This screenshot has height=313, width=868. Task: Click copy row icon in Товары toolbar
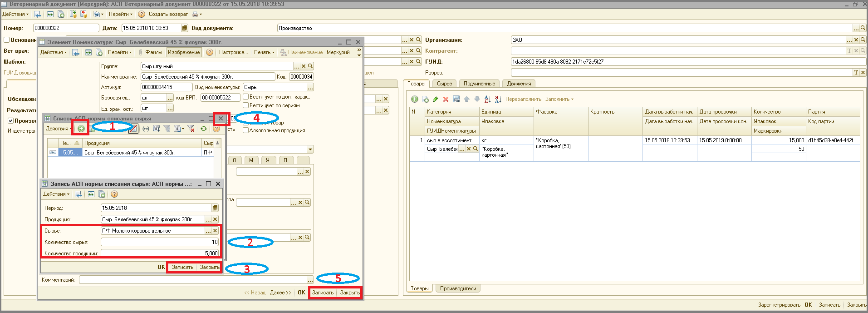pyautogui.click(x=425, y=99)
